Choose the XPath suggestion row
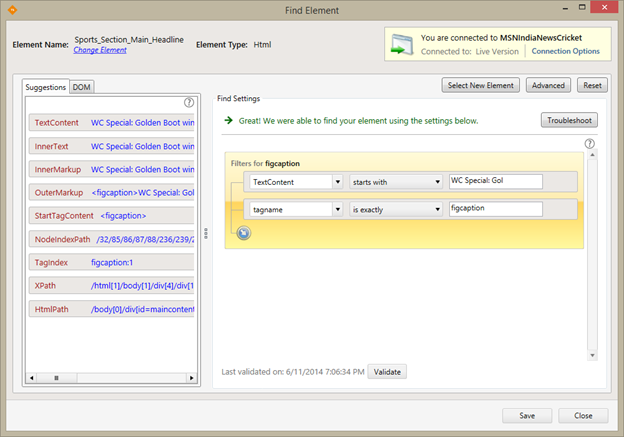Image resolution: width=624 pixels, height=437 pixels. tap(112, 285)
